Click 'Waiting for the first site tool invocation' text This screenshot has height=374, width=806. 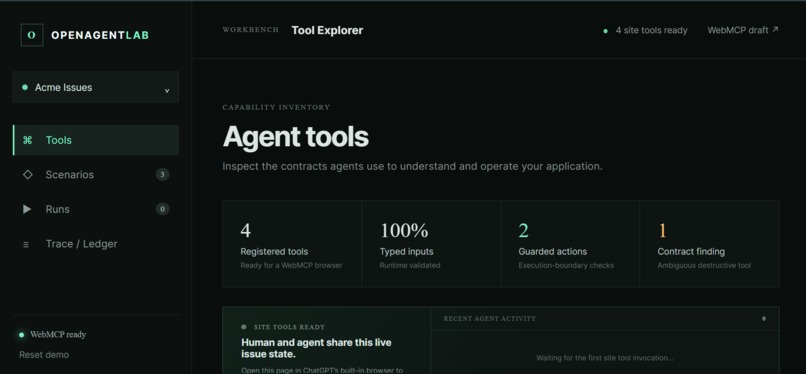coord(604,358)
